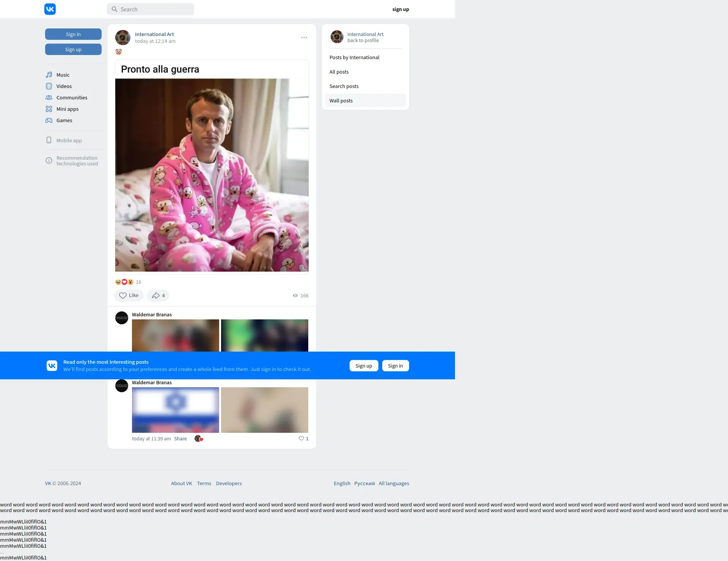Open the Communities sidebar icon
728x561 pixels.
49,97
